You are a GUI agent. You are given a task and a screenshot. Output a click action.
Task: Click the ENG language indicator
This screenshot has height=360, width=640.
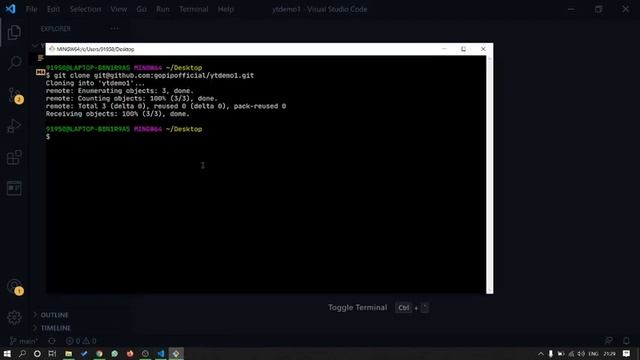point(593,353)
